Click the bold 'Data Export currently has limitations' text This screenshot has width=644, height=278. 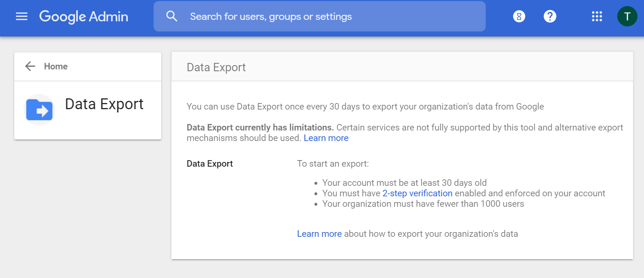(x=260, y=128)
